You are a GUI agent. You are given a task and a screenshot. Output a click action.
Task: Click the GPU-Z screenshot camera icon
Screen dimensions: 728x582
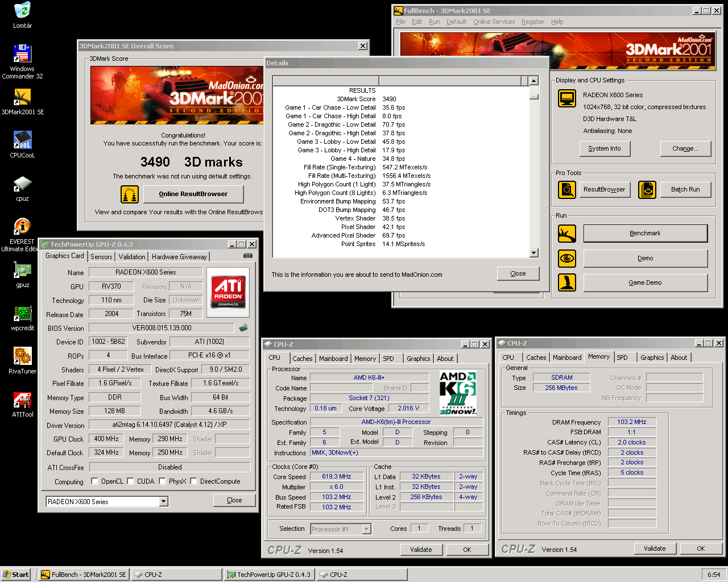247,256
